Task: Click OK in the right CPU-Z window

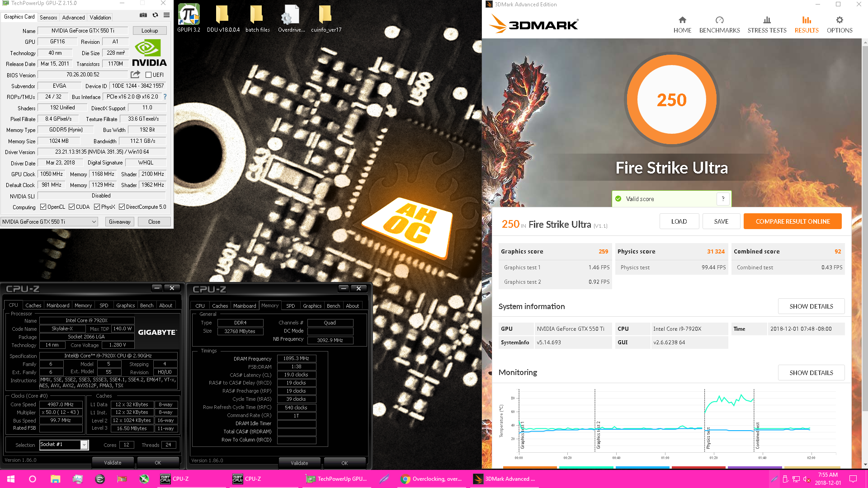Action: 344,463
